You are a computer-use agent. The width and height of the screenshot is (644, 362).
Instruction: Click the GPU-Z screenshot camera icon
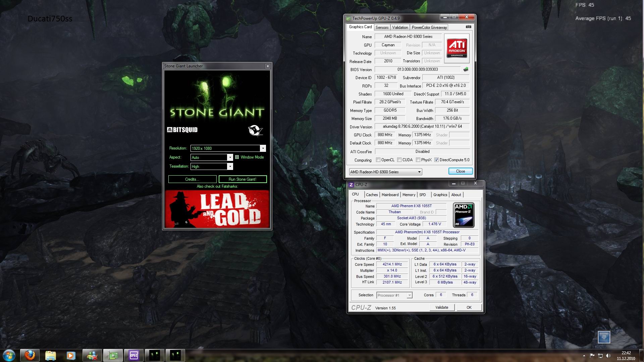(469, 27)
